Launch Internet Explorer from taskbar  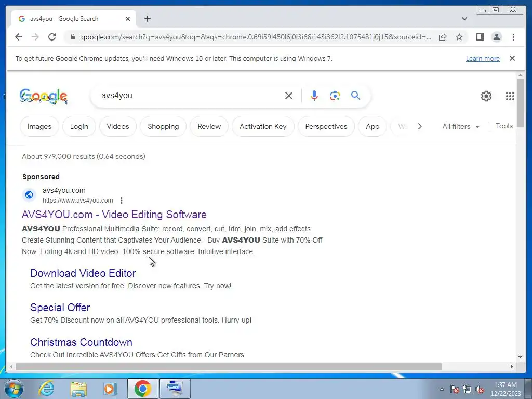click(x=46, y=389)
